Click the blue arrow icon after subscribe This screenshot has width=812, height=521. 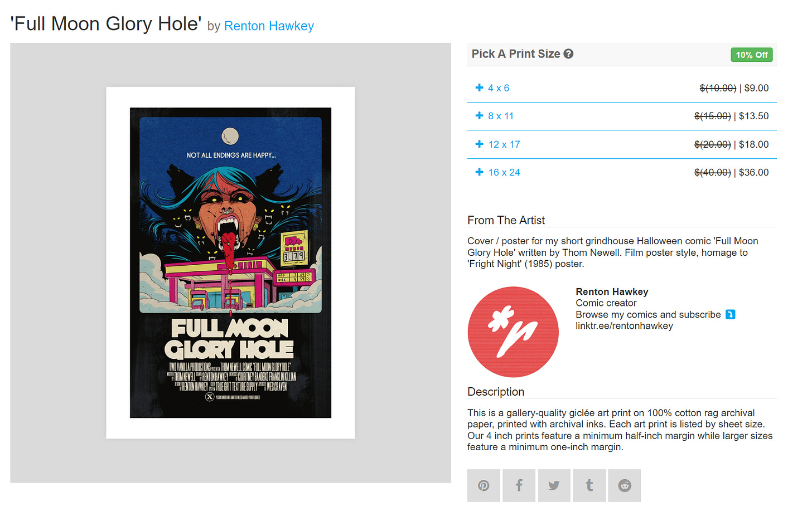click(x=730, y=314)
